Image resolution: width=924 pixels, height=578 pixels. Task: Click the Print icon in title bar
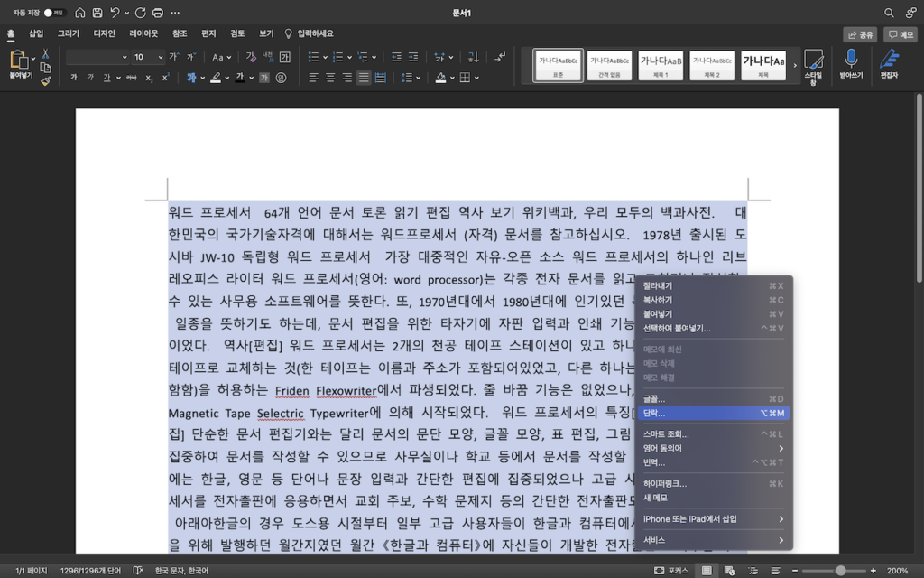coord(157,13)
